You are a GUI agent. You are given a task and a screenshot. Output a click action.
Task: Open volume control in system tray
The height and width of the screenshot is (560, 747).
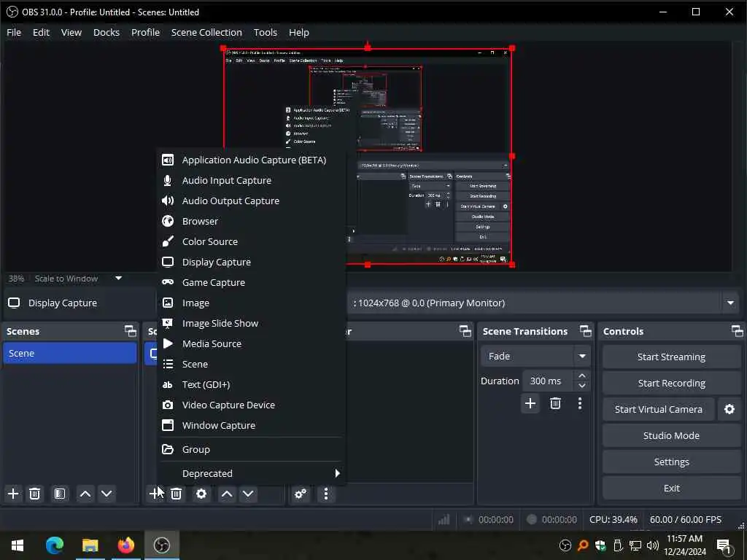(x=653, y=545)
